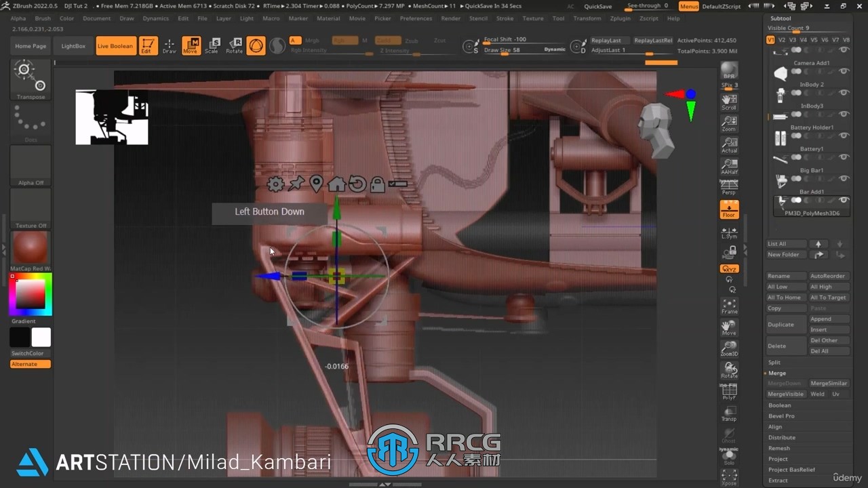Click gizmo go-to-unmasked-center location icon
The height and width of the screenshot is (488, 868).
[316, 184]
